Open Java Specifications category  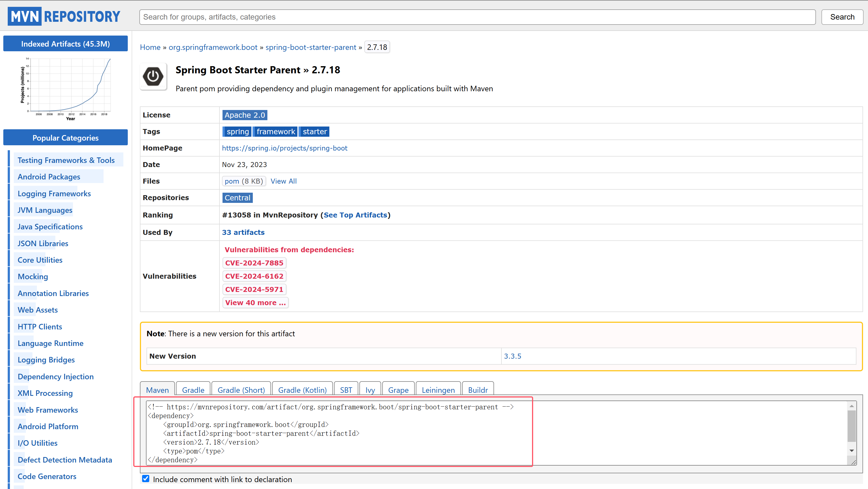50,227
